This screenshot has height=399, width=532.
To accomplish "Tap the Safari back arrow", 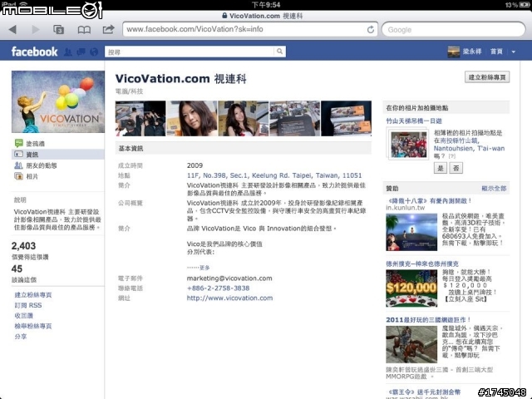I will [12, 30].
